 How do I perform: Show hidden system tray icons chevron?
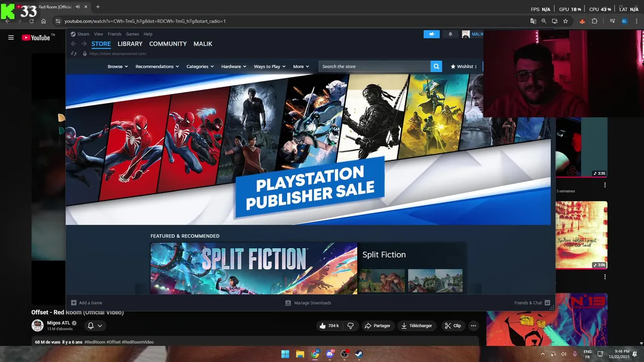[542, 354]
